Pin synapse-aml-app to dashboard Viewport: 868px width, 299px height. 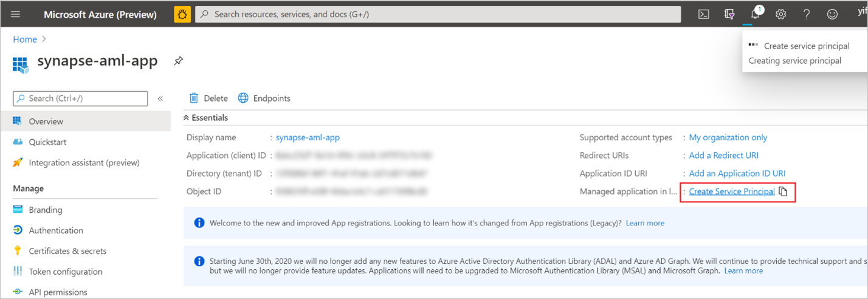178,61
